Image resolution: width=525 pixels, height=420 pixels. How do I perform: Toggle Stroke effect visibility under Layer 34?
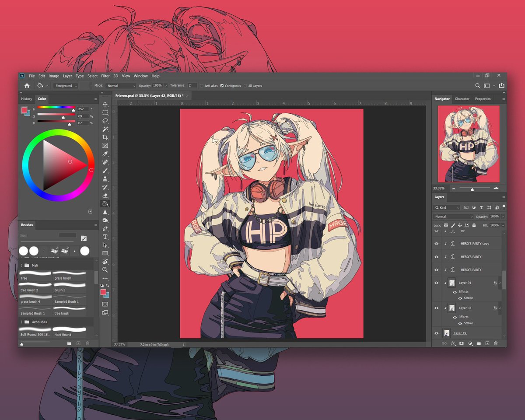[460, 298]
